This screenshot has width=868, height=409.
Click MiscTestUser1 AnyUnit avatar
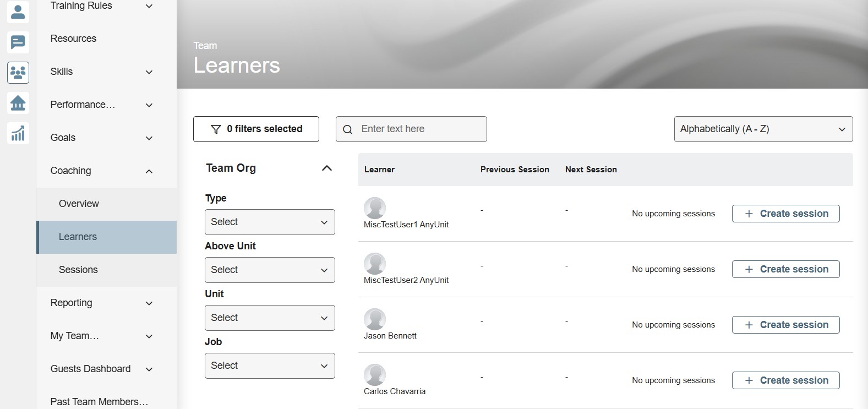point(375,208)
